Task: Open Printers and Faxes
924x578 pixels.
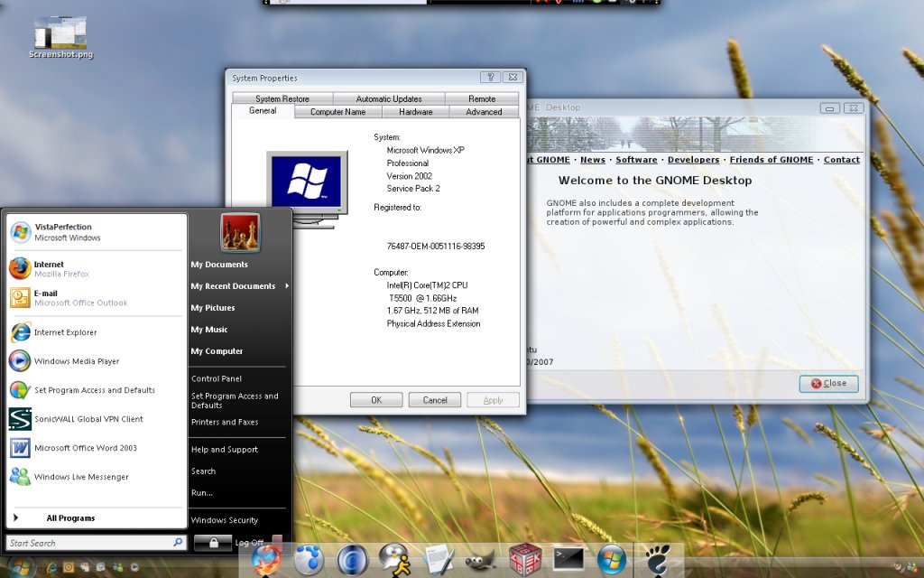Action: [x=225, y=423]
